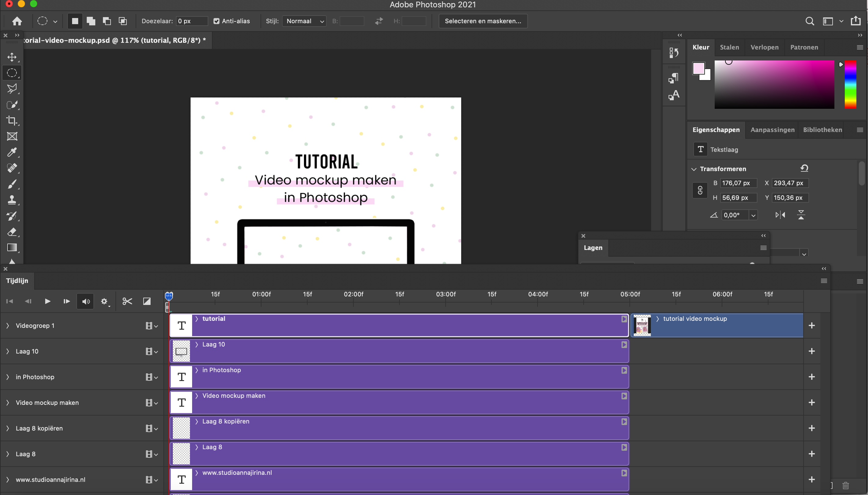Toggle the width-height link in Transformeren
Viewport: 868px width, 495px height.
pos(699,190)
